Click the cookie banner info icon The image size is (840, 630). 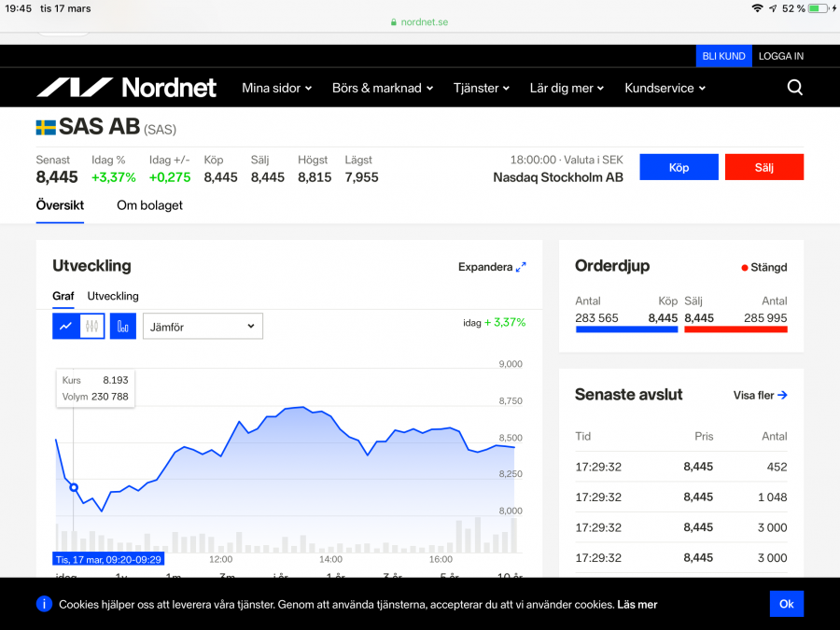tap(44, 604)
